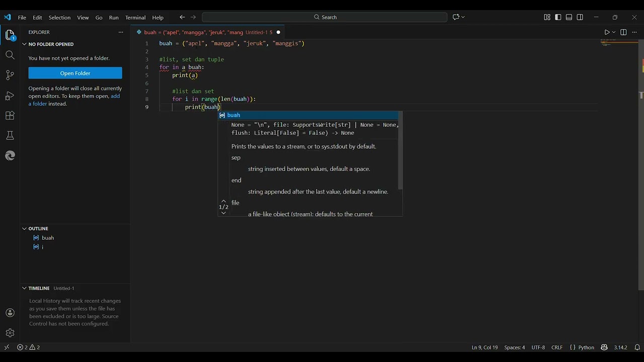Open CRLF end of line selector
This screenshot has height=362, width=644.
[557, 347]
